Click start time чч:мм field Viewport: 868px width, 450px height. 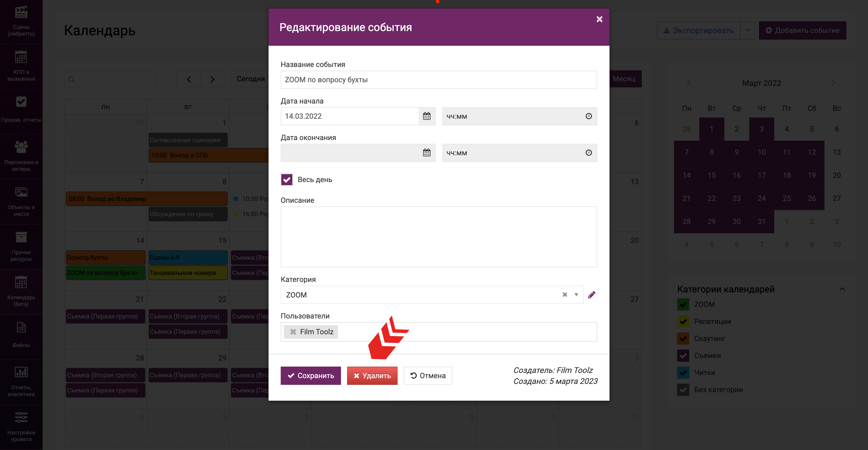pos(519,116)
